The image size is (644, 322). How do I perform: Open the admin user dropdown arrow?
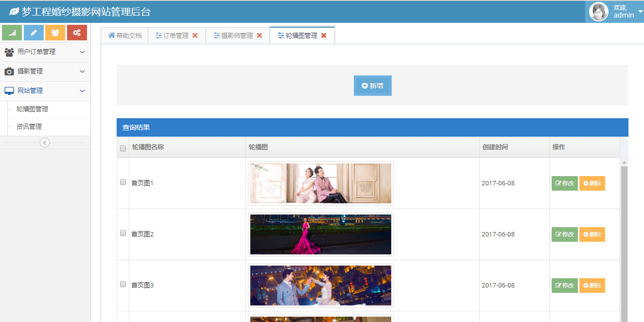tap(640, 12)
